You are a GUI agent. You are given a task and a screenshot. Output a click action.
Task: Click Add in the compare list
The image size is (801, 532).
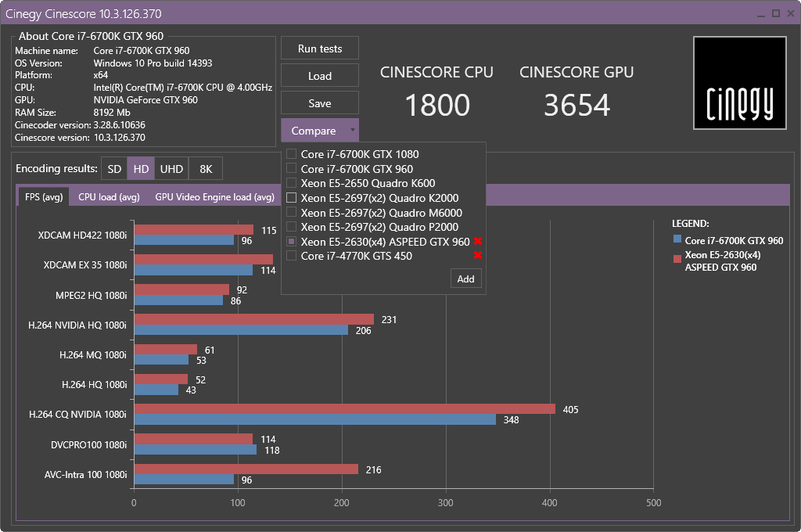(x=465, y=279)
